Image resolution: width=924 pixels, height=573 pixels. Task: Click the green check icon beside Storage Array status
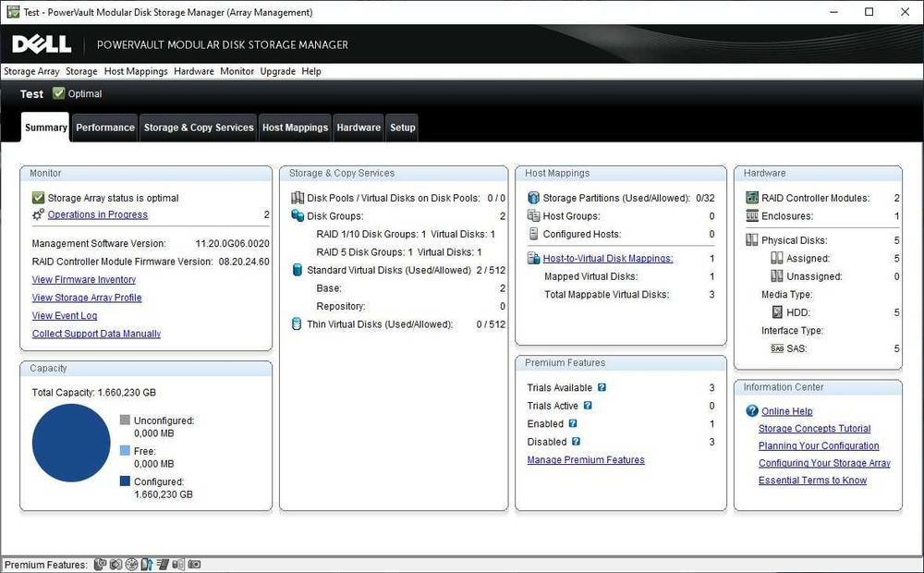tap(38, 198)
